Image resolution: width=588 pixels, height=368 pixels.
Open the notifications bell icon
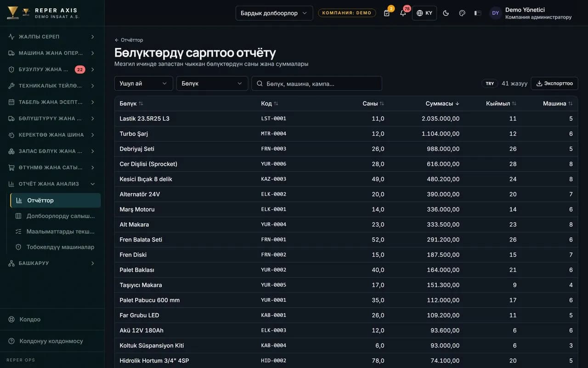[x=403, y=13]
